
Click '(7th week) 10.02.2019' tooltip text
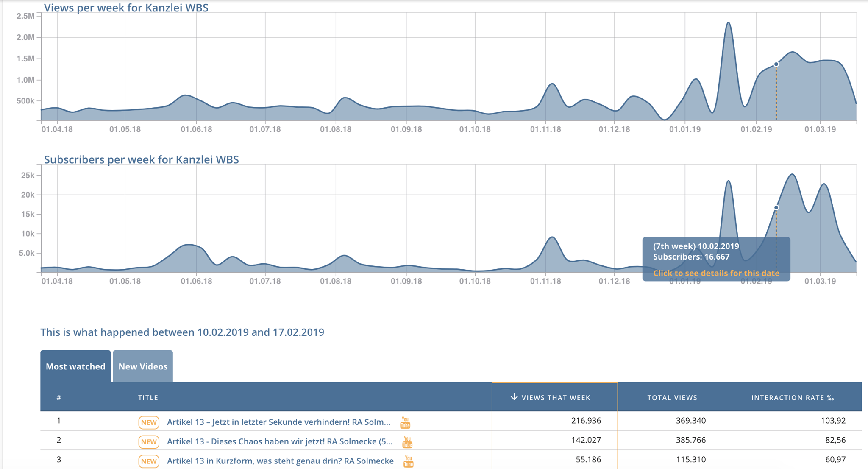[696, 246]
